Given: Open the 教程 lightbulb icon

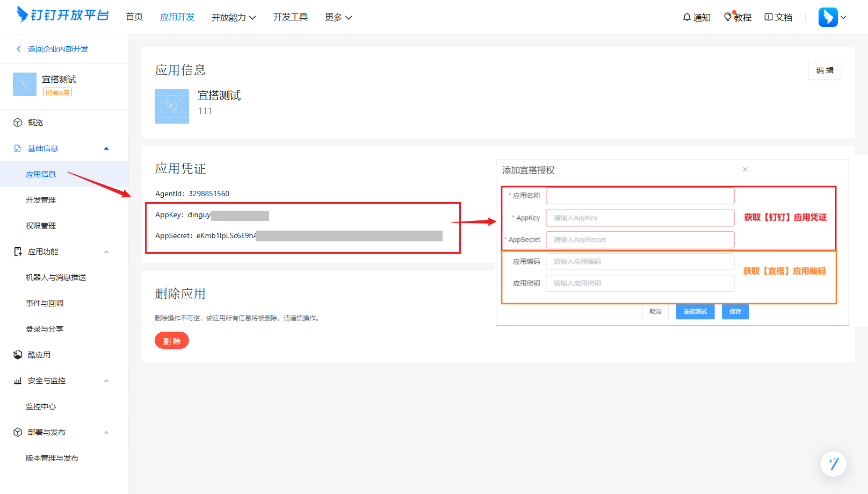Looking at the screenshot, I should (728, 17).
